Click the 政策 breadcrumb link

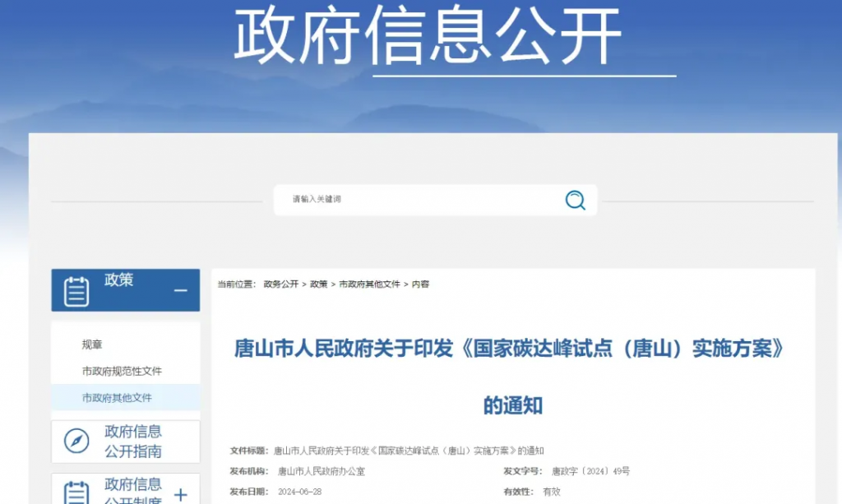tap(318, 284)
